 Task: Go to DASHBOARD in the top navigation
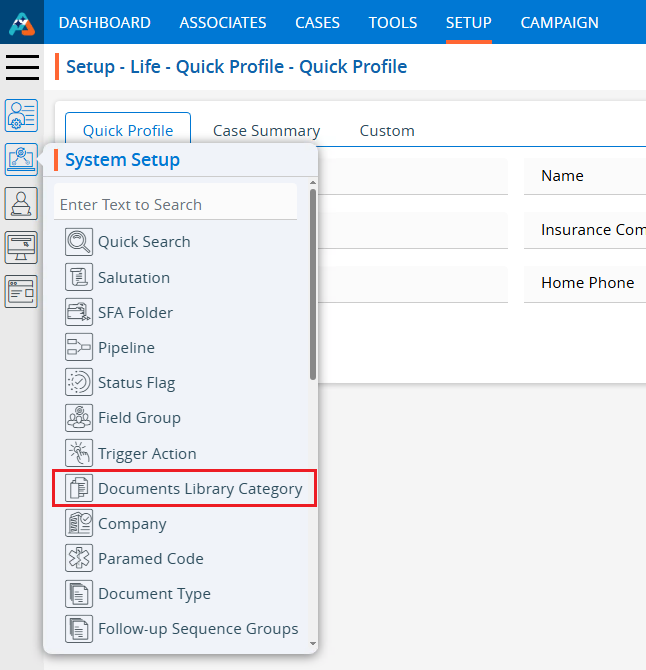[x=104, y=22]
